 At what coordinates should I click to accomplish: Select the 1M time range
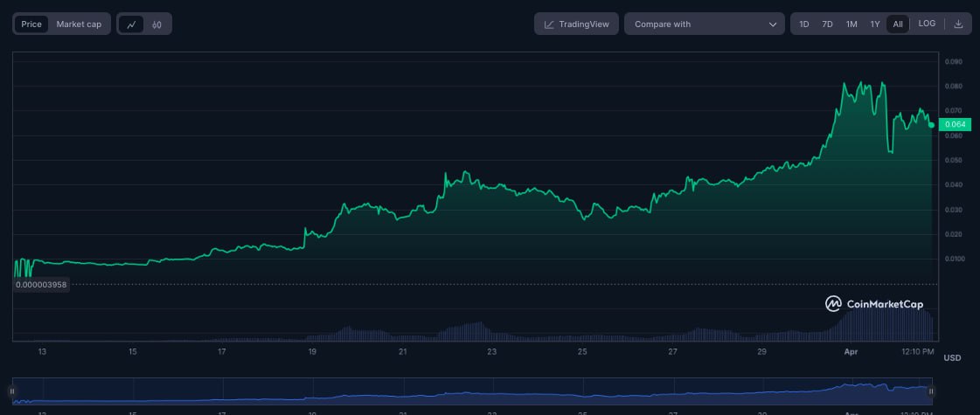pos(851,24)
